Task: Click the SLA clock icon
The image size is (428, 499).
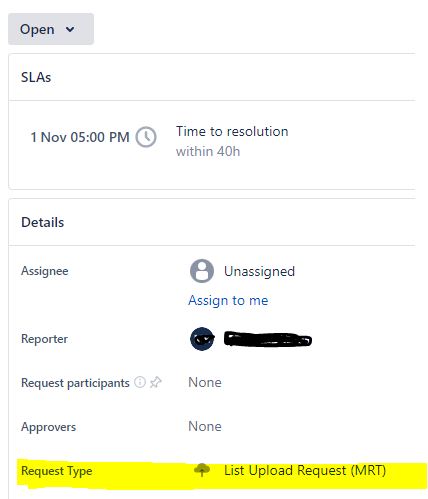Action: click(x=146, y=137)
